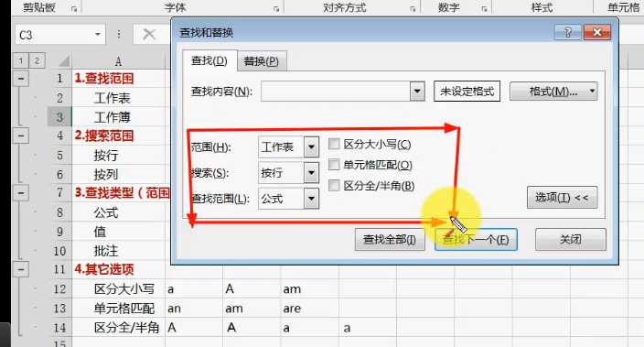Click in the 查找内容 input field

[335, 92]
